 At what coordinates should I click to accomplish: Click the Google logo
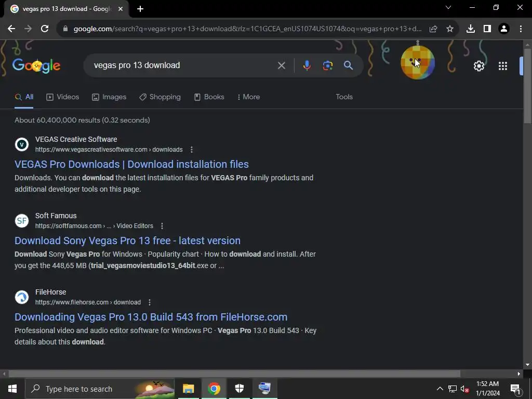pos(36,65)
